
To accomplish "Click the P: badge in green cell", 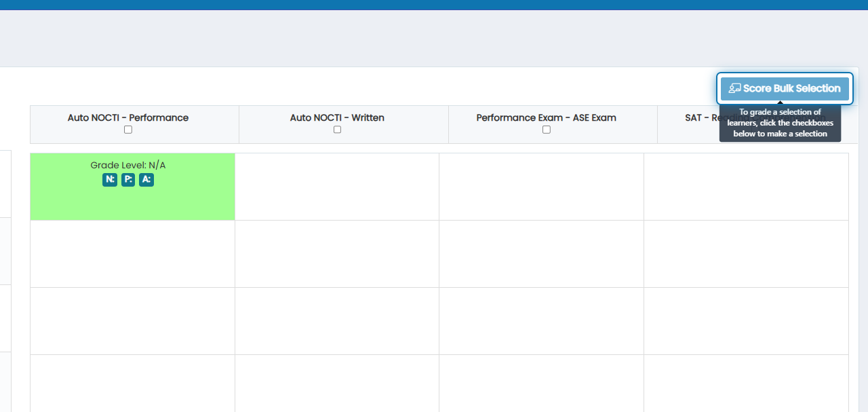I will coord(128,180).
